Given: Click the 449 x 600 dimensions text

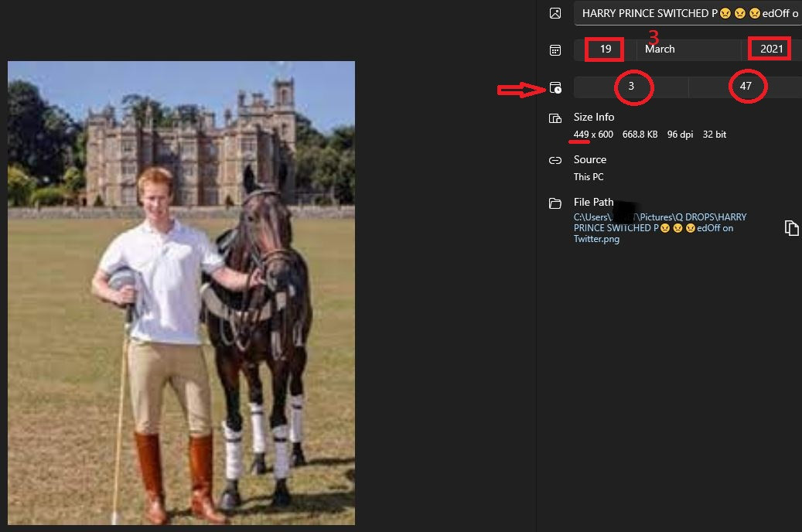Looking at the screenshot, I should point(593,135).
